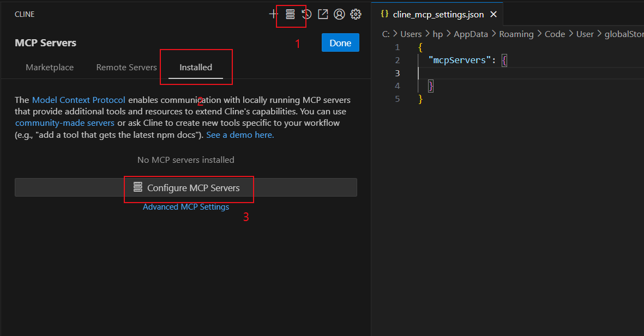Click Code in breadcrumb path
The width and height of the screenshot is (644, 336).
[x=555, y=34]
